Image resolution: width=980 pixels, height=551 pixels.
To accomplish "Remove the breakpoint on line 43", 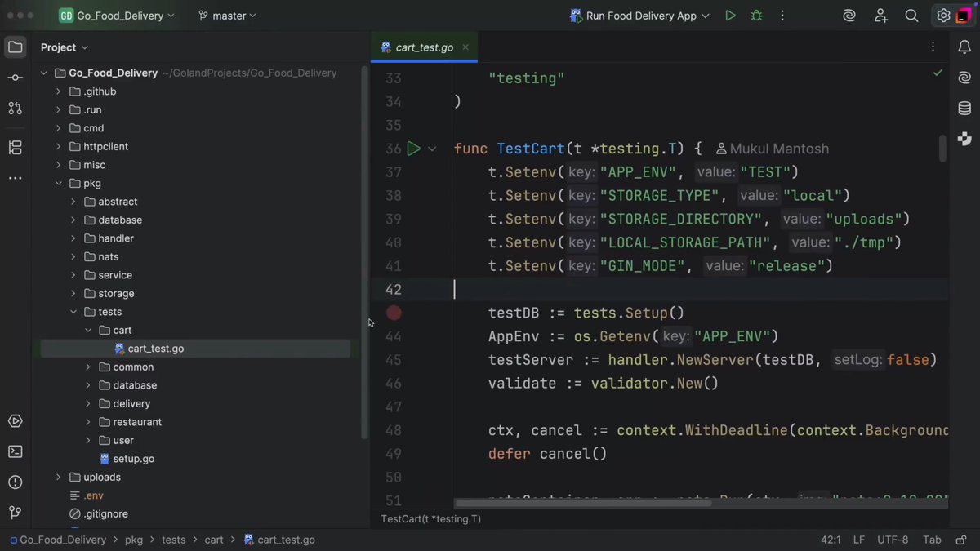I will [x=394, y=313].
